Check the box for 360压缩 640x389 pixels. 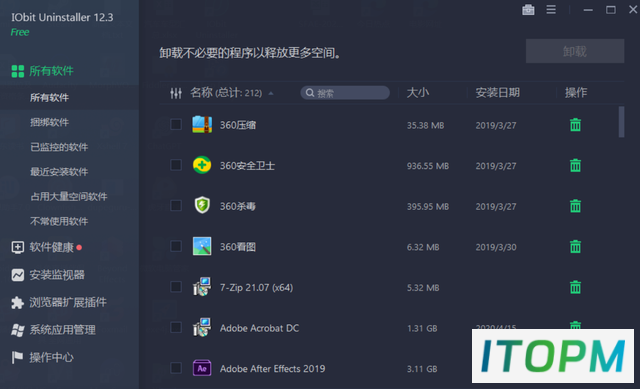pos(176,124)
